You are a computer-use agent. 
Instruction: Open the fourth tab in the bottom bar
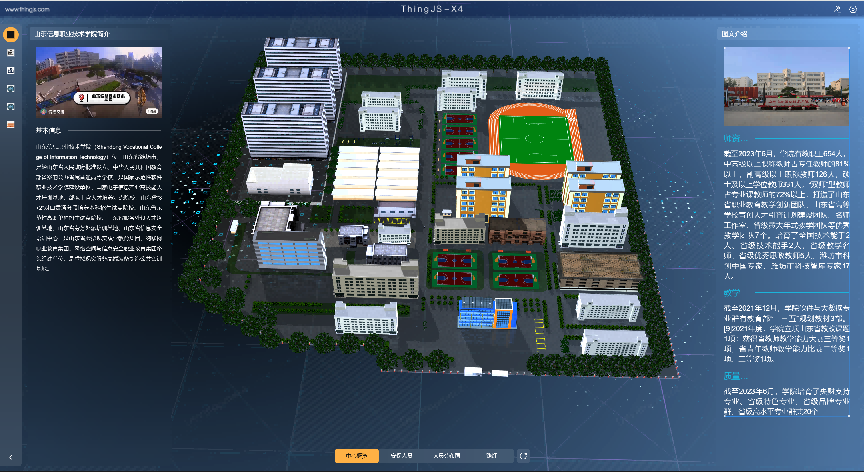point(491,456)
